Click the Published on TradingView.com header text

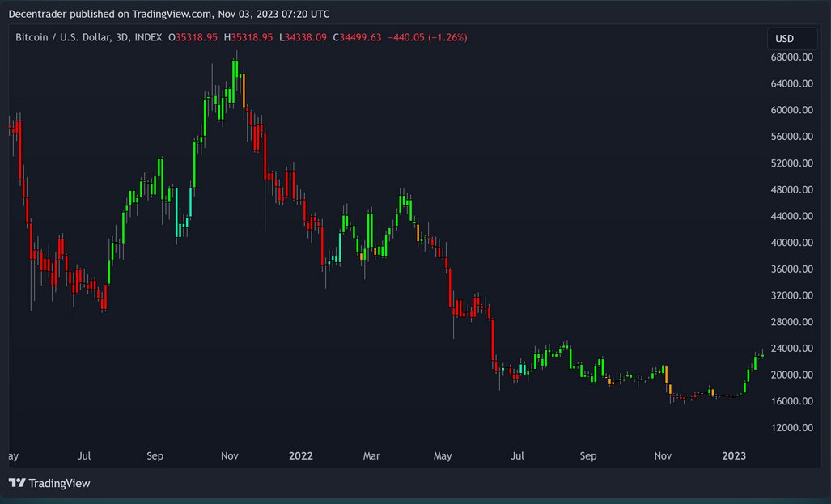[x=169, y=14]
